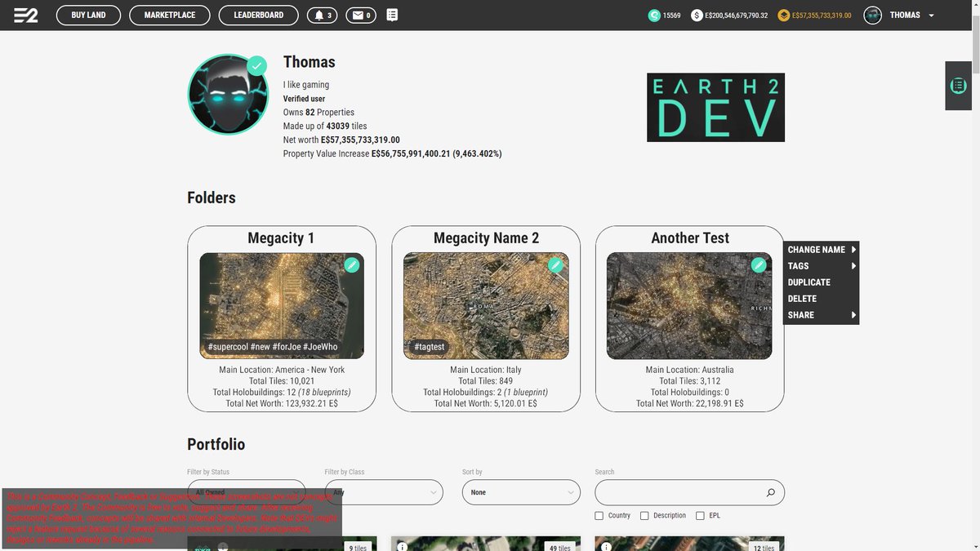Image resolution: width=980 pixels, height=551 pixels.
Task: Expand the SHARE submenu arrow
Action: pos(853,315)
